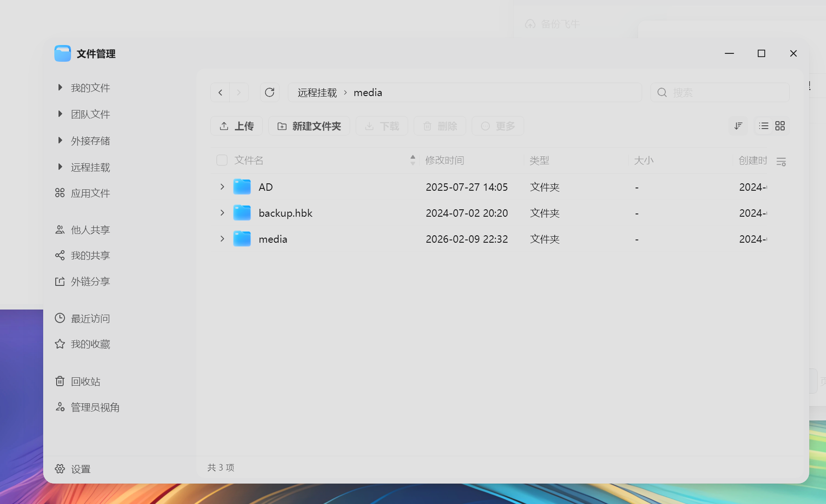Viewport: 826px width, 504px height.
Task: Select 我的共享 in the sidebar
Action: tap(90, 255)
